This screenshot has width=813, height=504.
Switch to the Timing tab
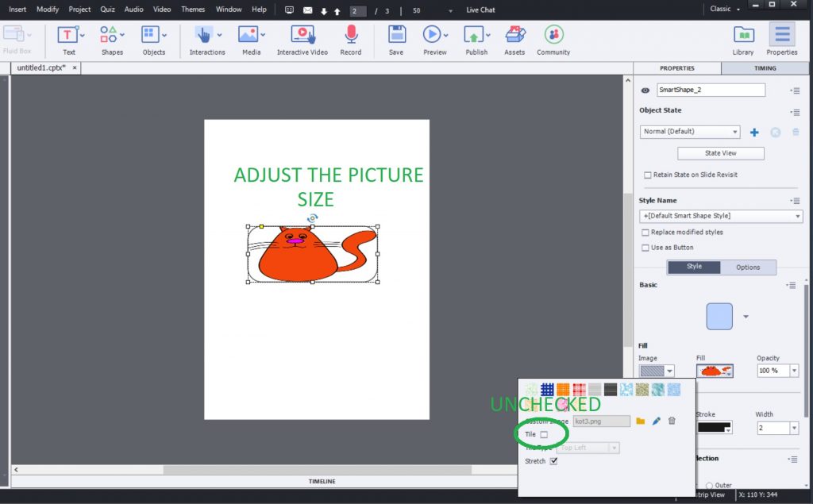pos(764,68)
